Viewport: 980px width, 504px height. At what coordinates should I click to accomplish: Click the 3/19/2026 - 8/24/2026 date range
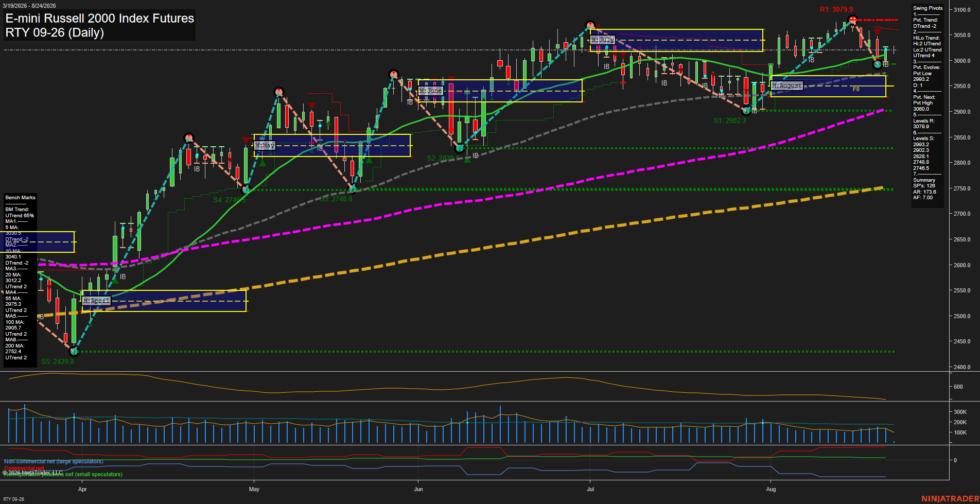tap(29, 6)
